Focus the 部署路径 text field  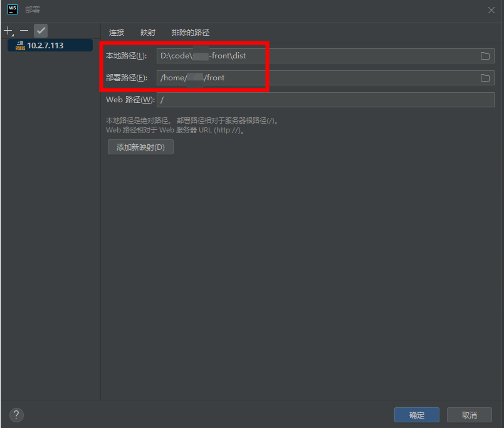313,78
